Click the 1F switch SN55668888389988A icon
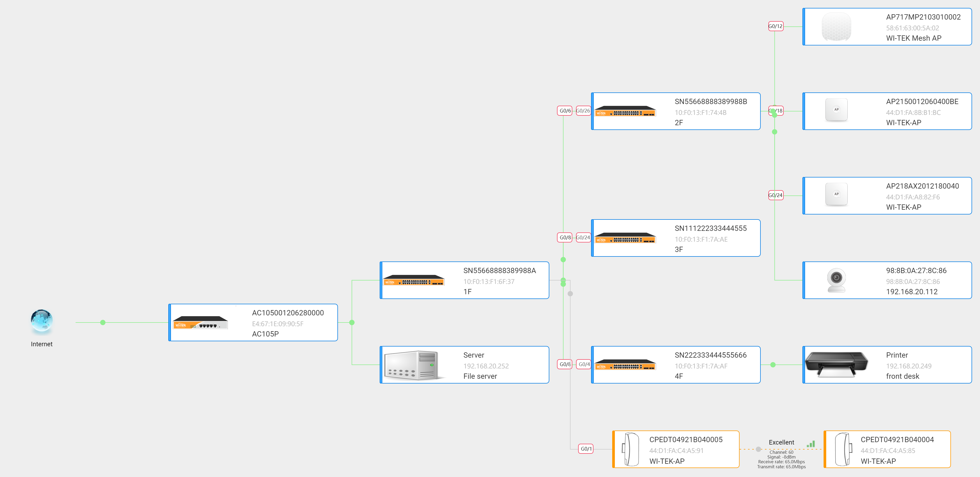980x477 pixels. click(414, 282)
